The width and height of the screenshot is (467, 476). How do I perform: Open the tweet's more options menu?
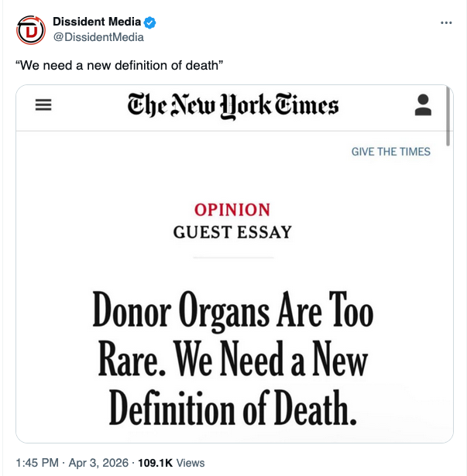tap(445, 22)
